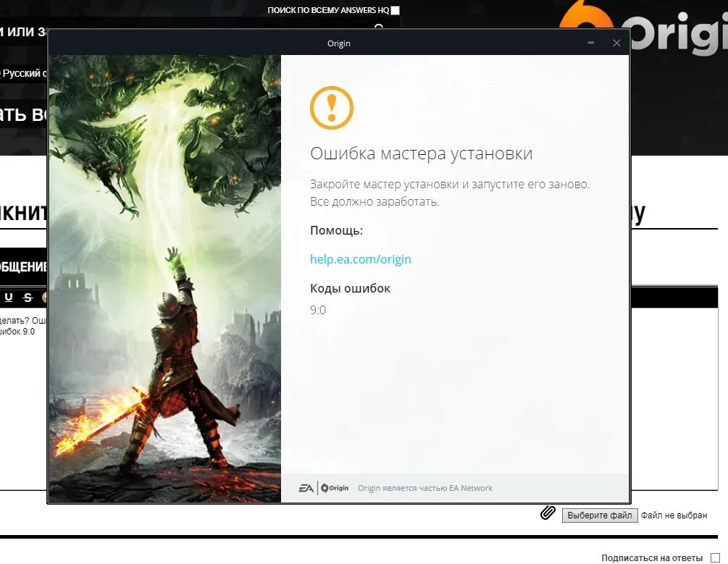This screenshot has width=728, height=564.
Task: Click the orange warning exclamation icon
Action: (332, 108)
